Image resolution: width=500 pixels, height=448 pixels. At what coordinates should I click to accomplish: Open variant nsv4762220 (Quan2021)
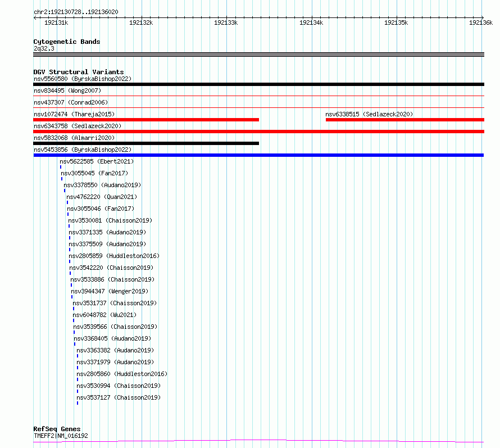[x=102, y=197]
